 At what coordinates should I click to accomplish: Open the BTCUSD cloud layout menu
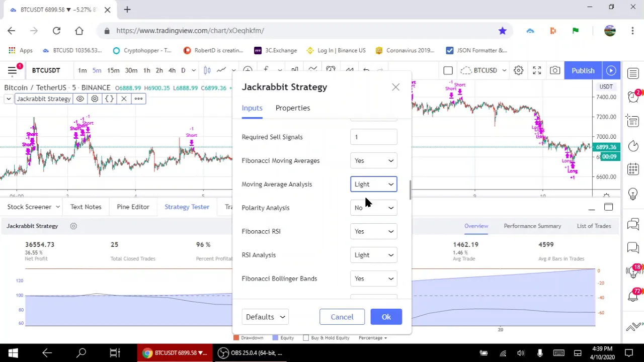[x=483, y=70]
